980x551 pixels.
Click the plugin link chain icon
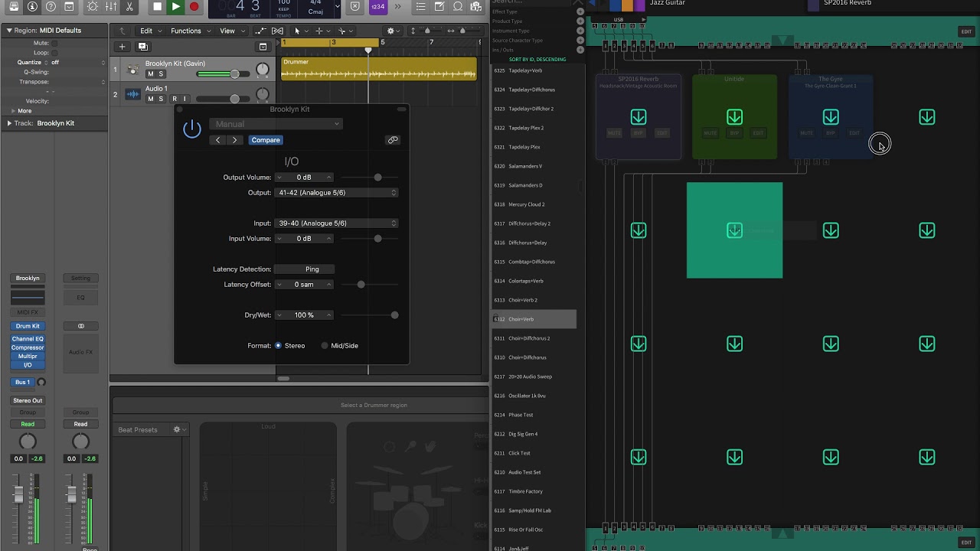coord(393,140)
